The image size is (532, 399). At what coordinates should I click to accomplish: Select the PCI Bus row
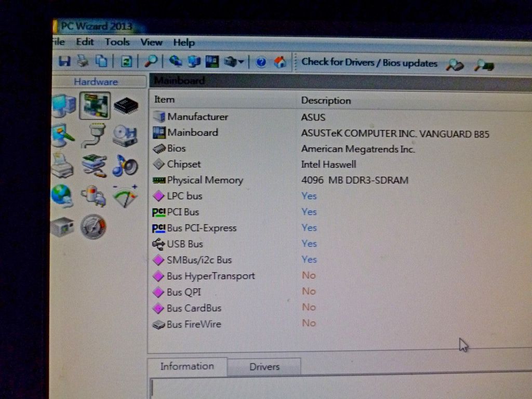[341, 212]
